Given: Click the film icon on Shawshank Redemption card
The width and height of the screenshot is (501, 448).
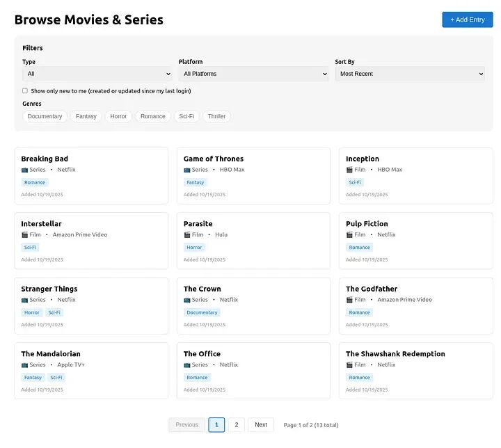Looking at the screenshot, I should 349,365.
